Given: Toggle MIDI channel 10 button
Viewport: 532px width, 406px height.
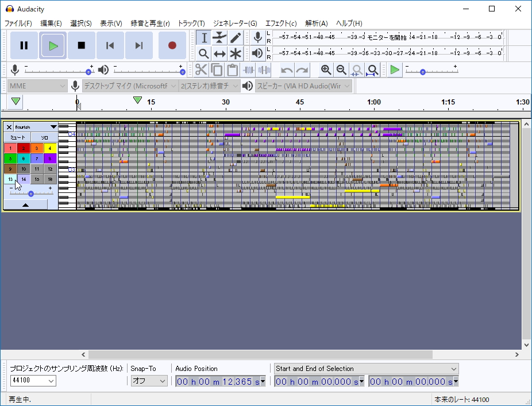Looking at the screenshot, I should 24,169.
